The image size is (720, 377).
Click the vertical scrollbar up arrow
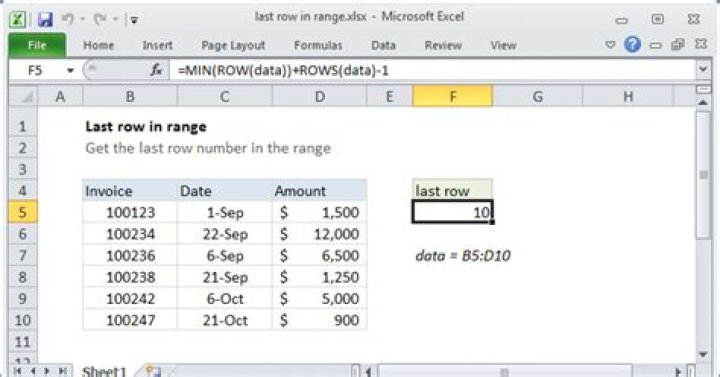(x=703, y=103)
